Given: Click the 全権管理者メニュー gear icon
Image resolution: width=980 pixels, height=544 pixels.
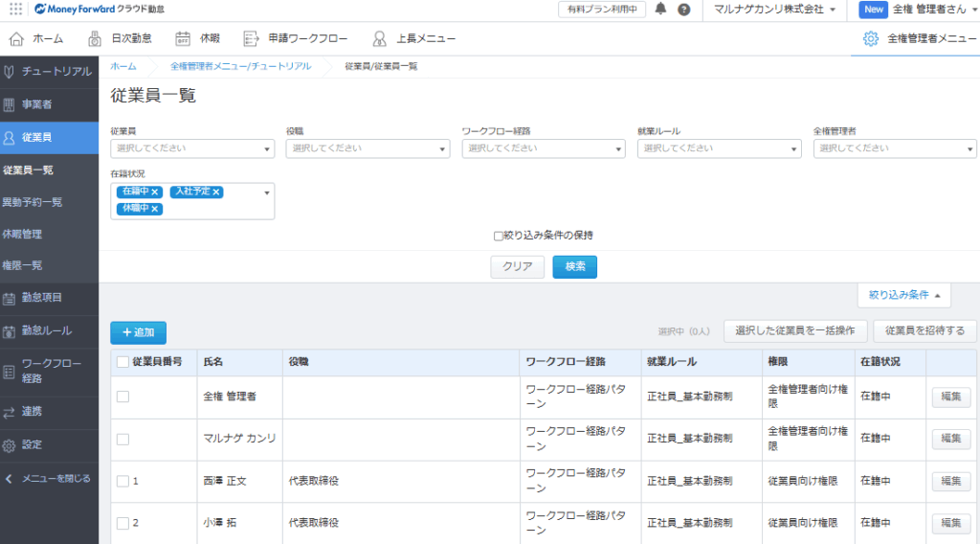Looking at the screenshot, I should pyautogui.click(x=870, y=39).
